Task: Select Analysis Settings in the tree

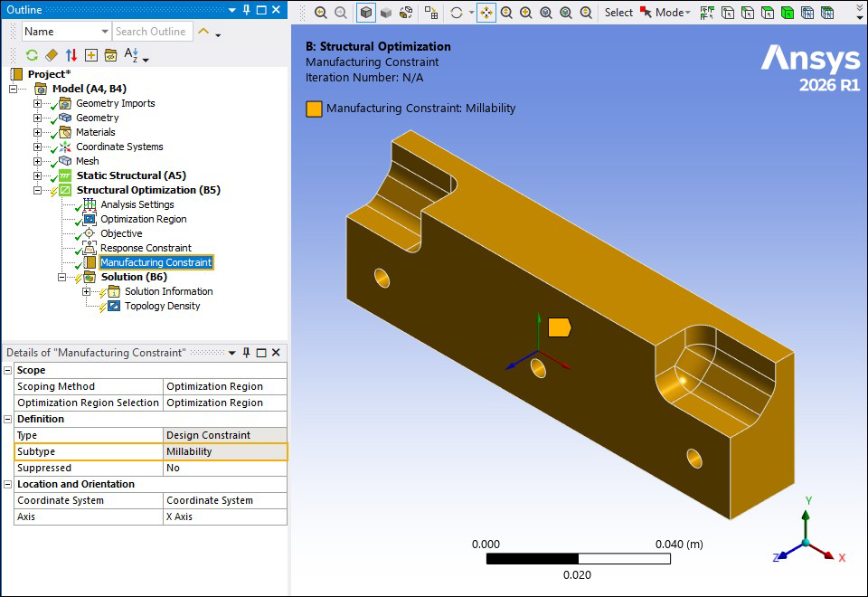Action: point(137,204)
